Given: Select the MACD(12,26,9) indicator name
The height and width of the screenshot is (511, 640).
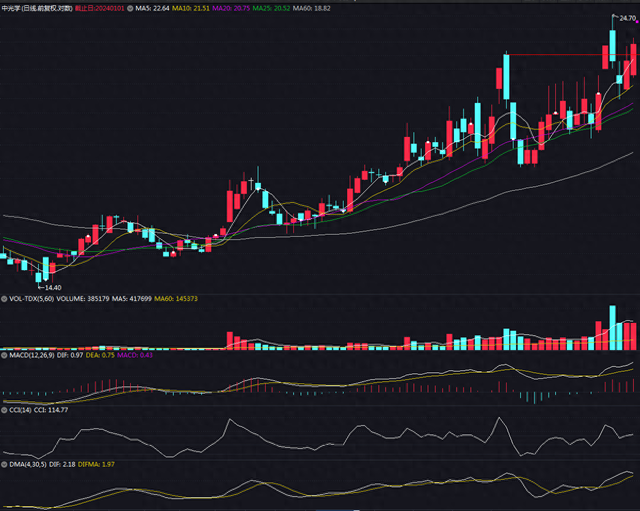Looking at the screenshot, I should click(x=32, y=355).
